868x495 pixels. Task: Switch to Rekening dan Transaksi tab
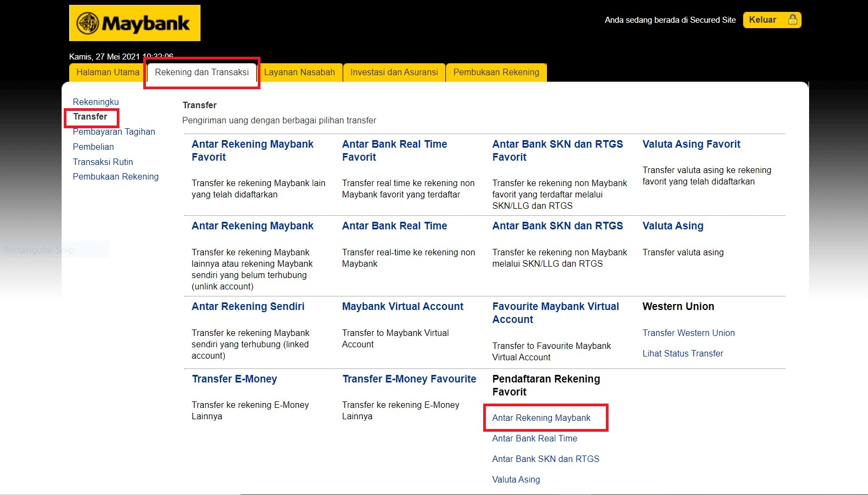pyautogui.click(x=202, y=72)
